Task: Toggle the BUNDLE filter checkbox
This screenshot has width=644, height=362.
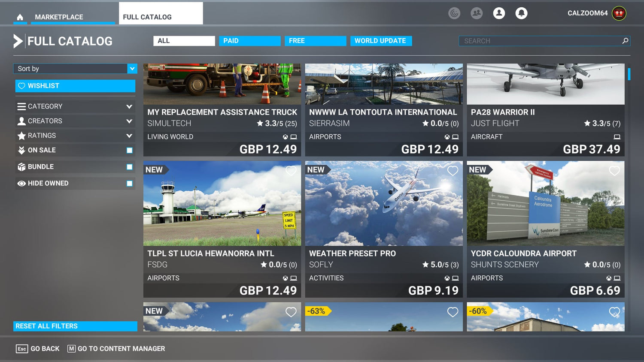Action: click(129, 167)
